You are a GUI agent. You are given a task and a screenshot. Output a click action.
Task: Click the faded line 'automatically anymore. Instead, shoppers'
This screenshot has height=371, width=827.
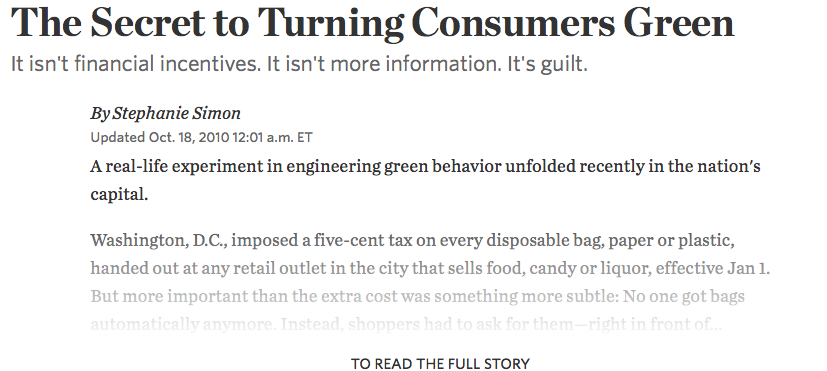(406, 324)
